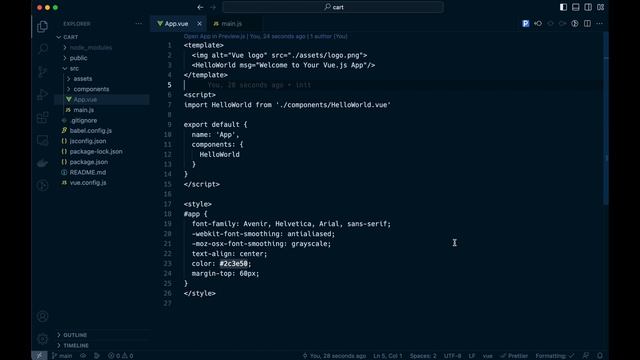
Task: Click errors and warnings count
Action: pyautogui.click(x=120, y=356)
